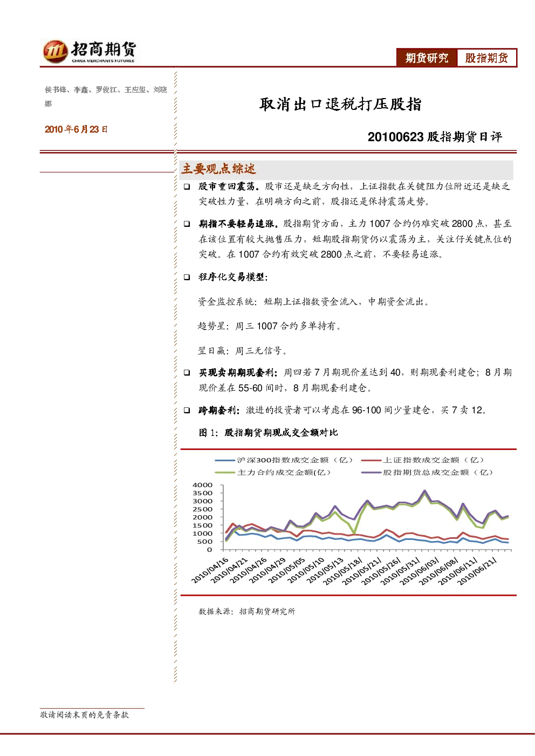Click the legend label 上证指数成交金额（亿）
Screen dimensions: 535x756
click(434, 460)
